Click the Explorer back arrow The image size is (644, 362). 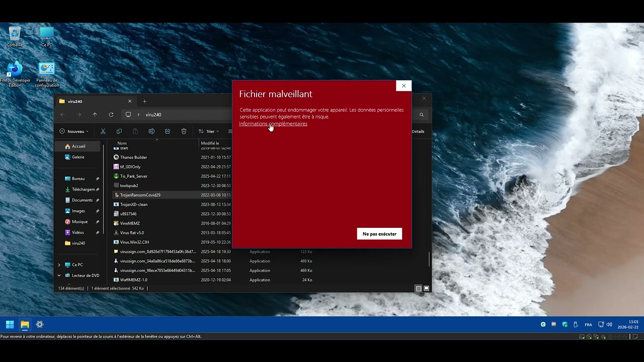62,115
